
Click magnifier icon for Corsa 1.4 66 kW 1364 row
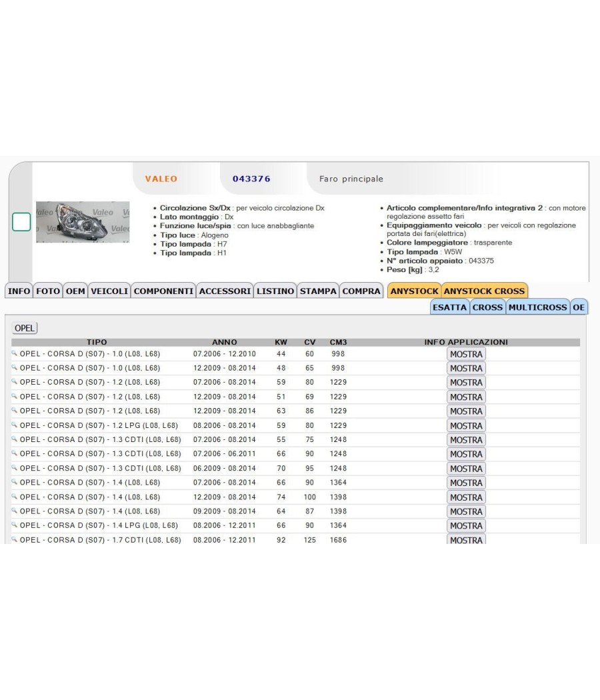(x=14, y=482)
